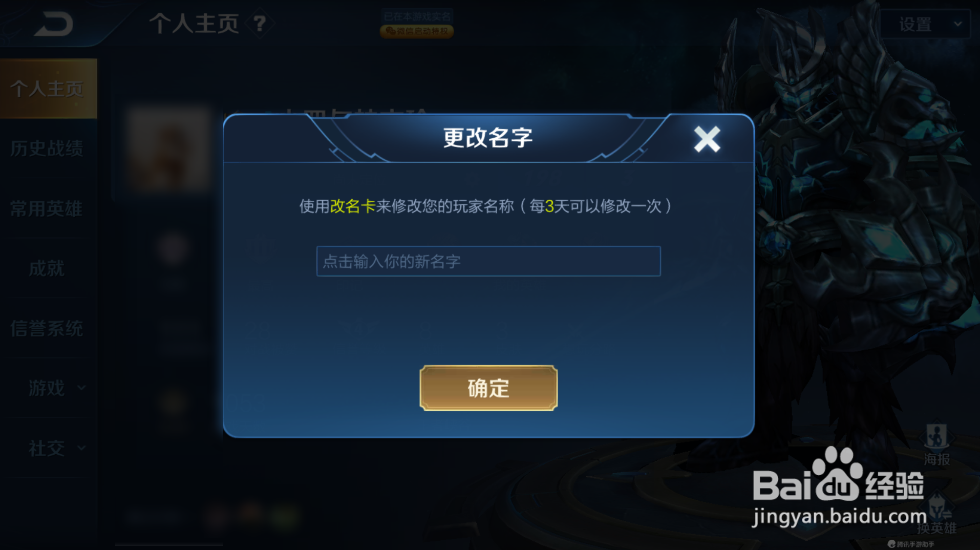
Task: Open the 常用英雄 tab
Action: pos(47,208)
